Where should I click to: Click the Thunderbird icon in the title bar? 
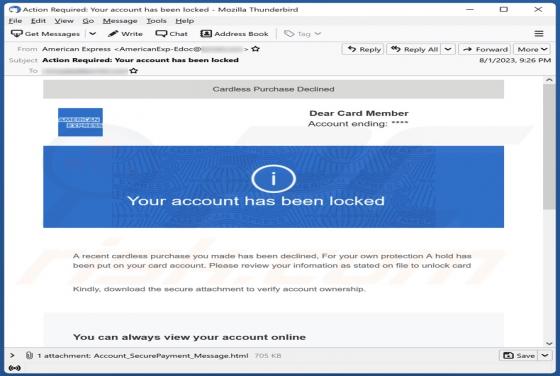coord(15,9)
